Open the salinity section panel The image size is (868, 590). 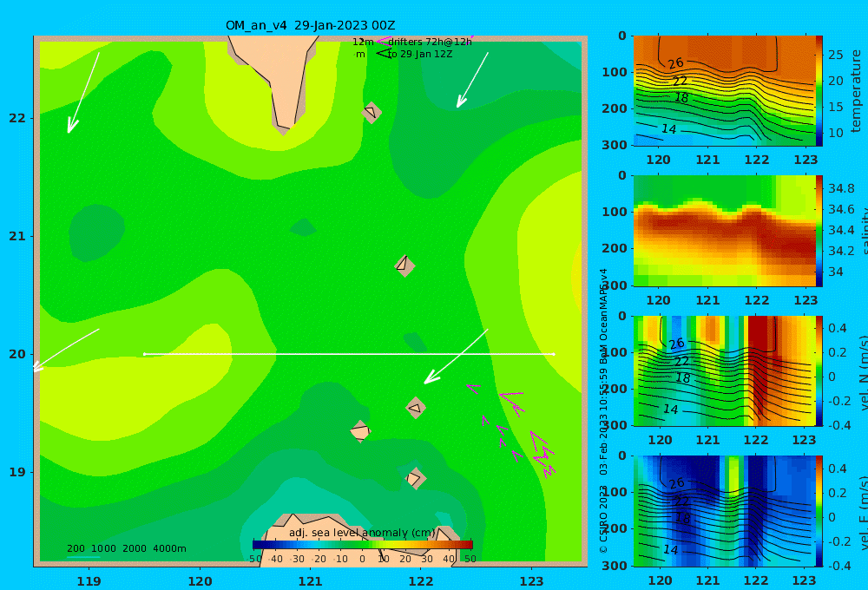pyautogui.click(x=724, y=231)
